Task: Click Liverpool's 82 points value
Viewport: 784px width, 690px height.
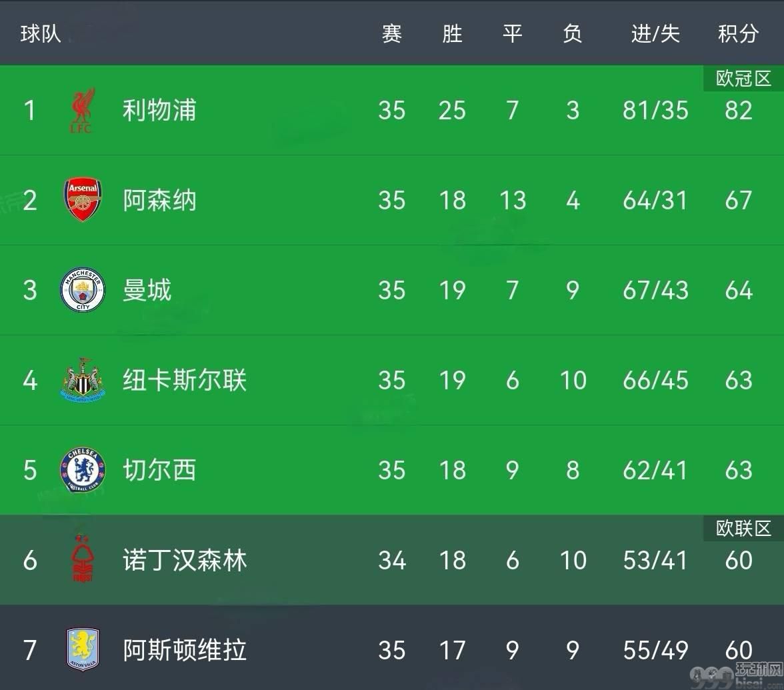Action: [x=739, y=111]
